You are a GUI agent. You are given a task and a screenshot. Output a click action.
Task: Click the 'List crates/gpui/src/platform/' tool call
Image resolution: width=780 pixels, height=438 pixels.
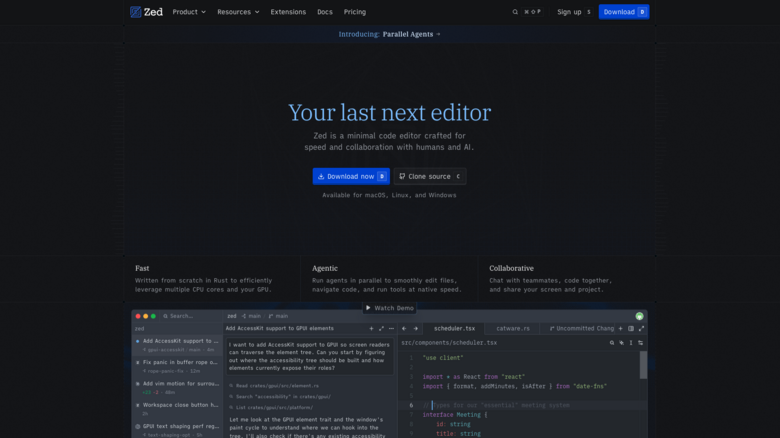point(271,408)
